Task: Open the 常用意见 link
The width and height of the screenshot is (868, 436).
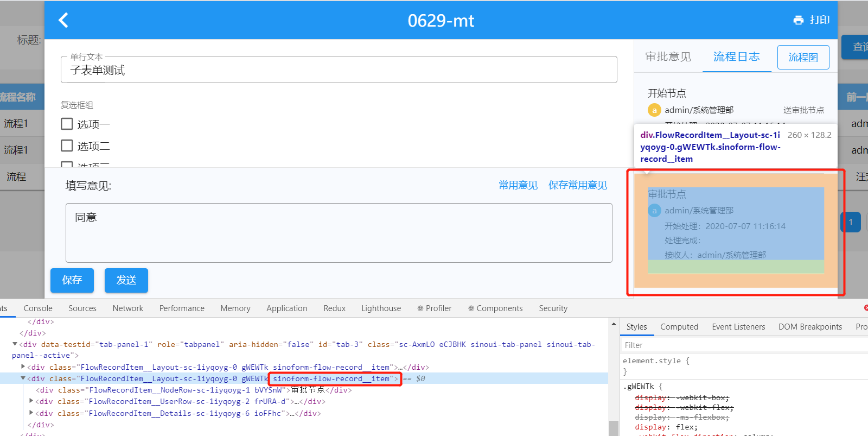Action: click(x=518, y=185)
